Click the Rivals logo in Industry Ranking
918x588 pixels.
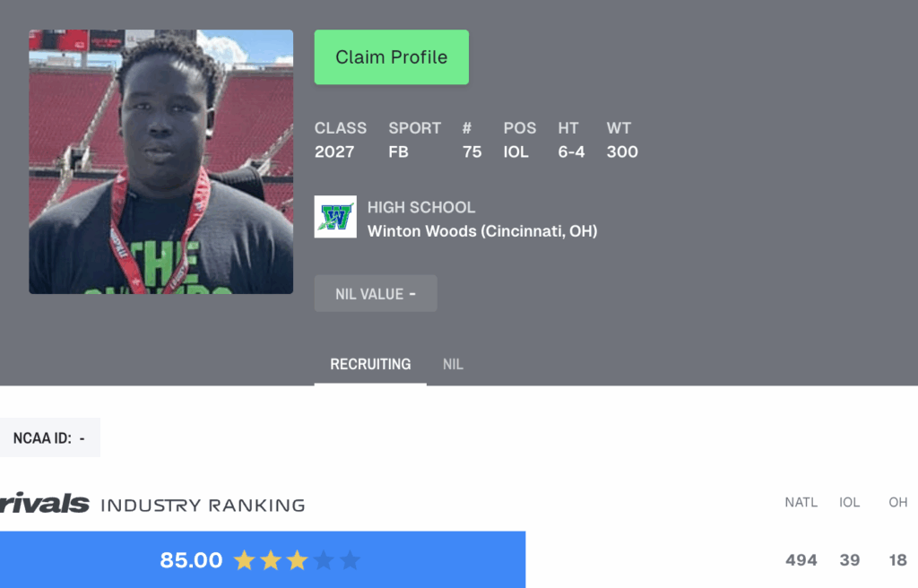point(45,503)
